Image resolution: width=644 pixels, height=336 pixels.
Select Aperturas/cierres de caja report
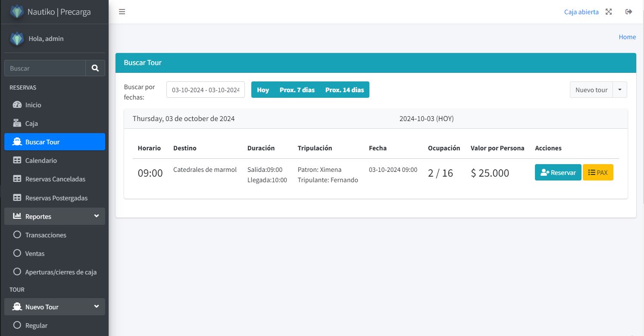tap(61, 272)
